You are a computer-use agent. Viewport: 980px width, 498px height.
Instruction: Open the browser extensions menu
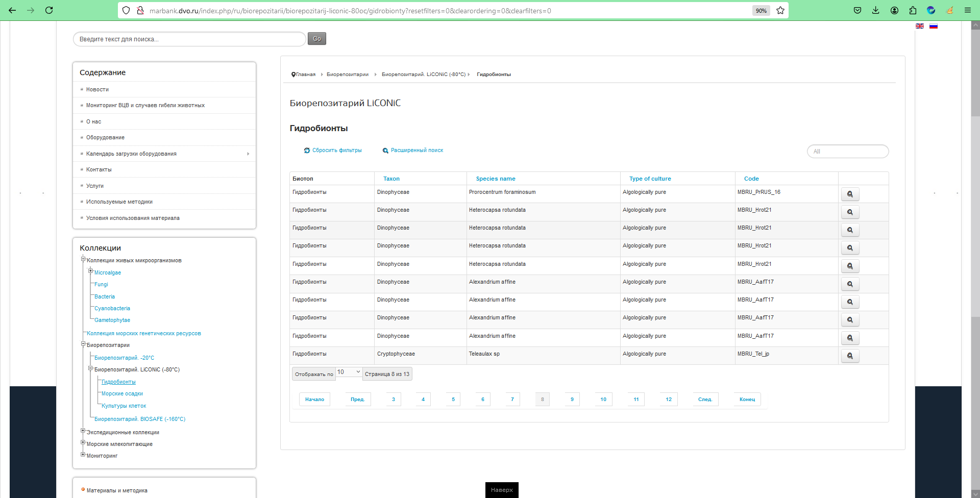(913, 10)
